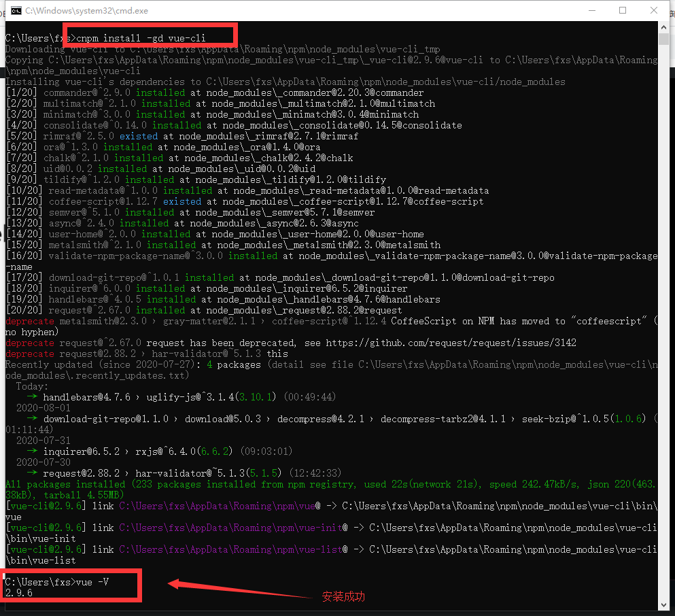Click the '[10/20] read-metadata' line
This screenshot has height=616, width=675.
pyautogui.click(x=247, y=190)
